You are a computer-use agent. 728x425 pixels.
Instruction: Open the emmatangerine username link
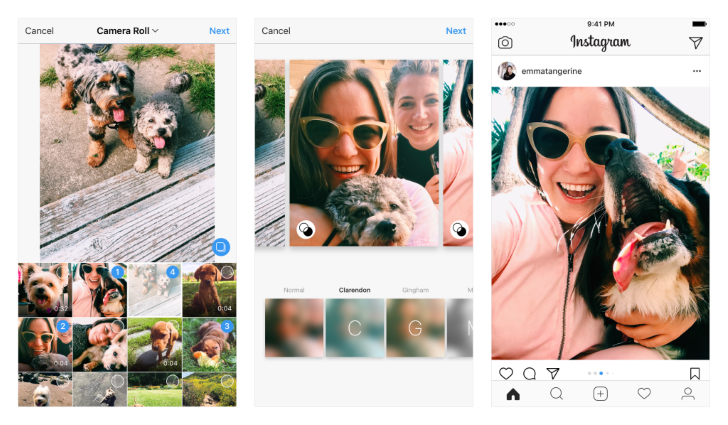tap(552, 71)
